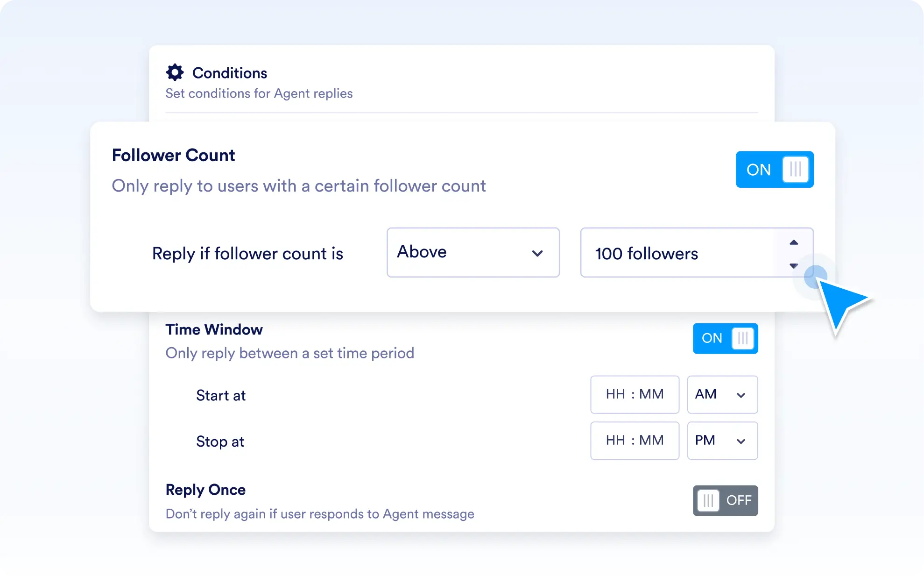Open the Above comparison dropdown
Viewport: 924px width, 577px height.
[x=473, y=253]
